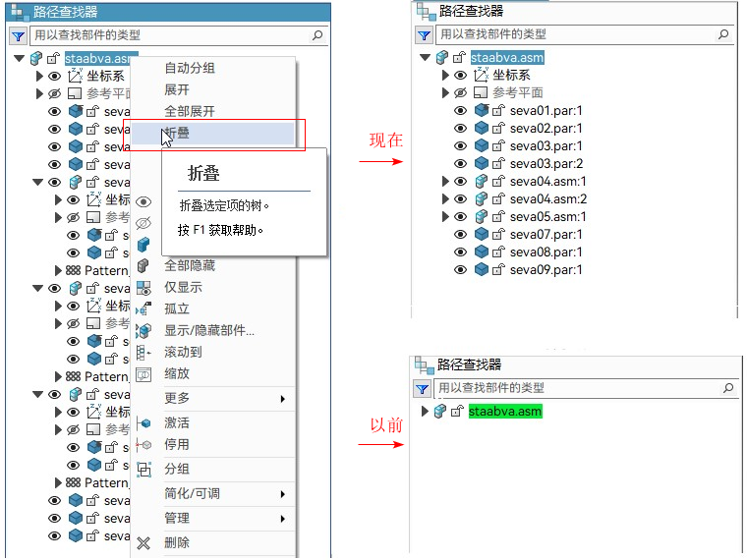Click the lock icon next to seva09.par:1
The image size is (747, 560).
(x=498, y=270)
